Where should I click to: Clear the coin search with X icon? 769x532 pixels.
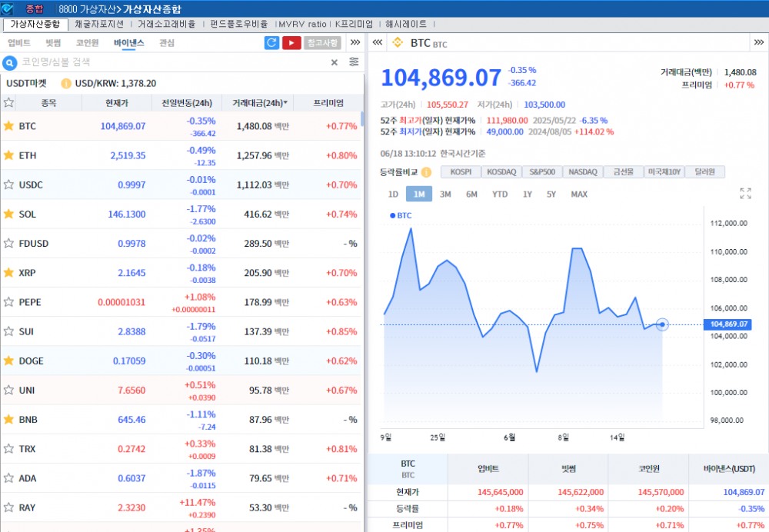point(335,63)
